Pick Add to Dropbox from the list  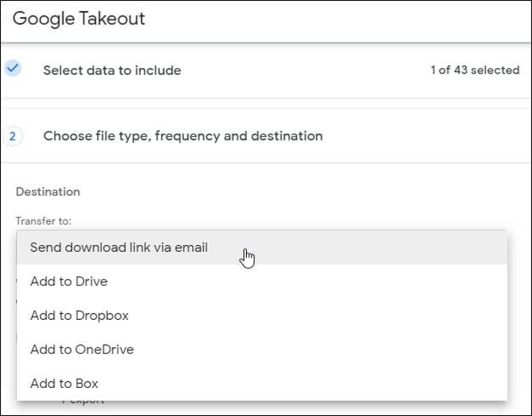tap(79, 315)
